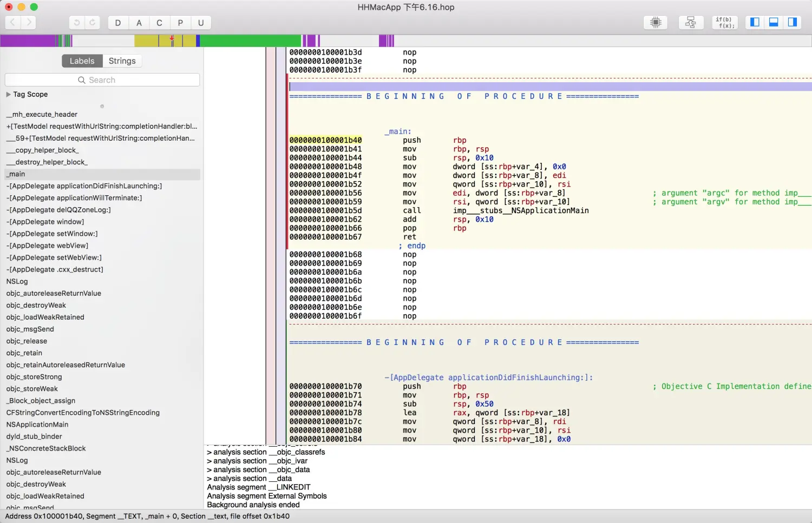Click 'Analysis segment __LINKEDIT' log line

click(x=259, y=487)
